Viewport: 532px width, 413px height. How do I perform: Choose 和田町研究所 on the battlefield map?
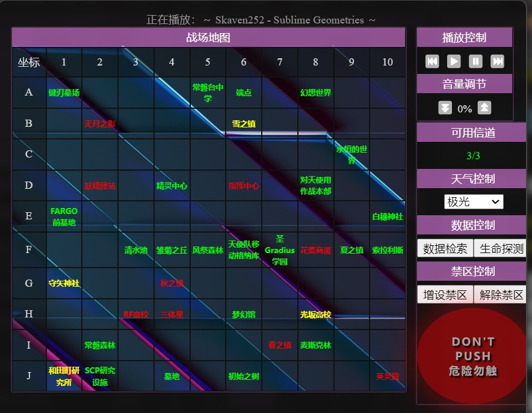[x=64, y=376]
